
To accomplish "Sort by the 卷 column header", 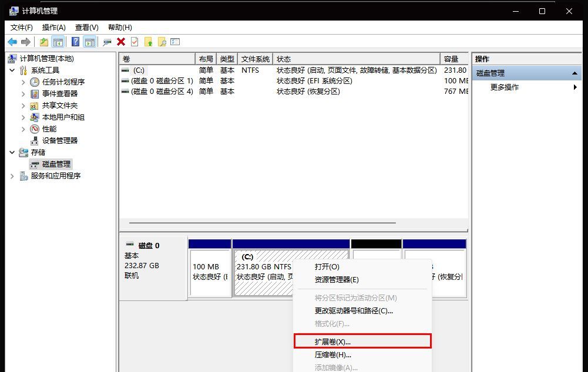I will coord(157,59).
